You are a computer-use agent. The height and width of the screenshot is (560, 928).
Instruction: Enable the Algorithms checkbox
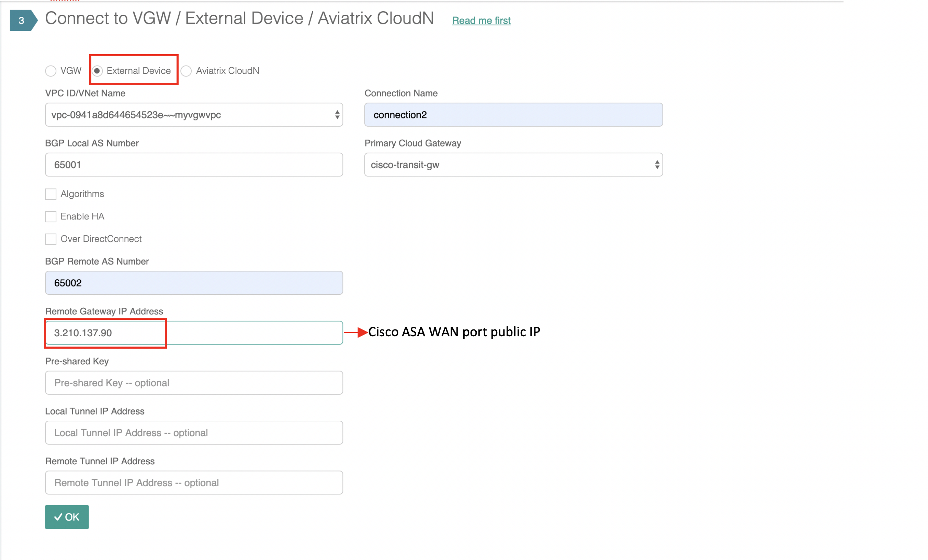(x=51, y=194)
